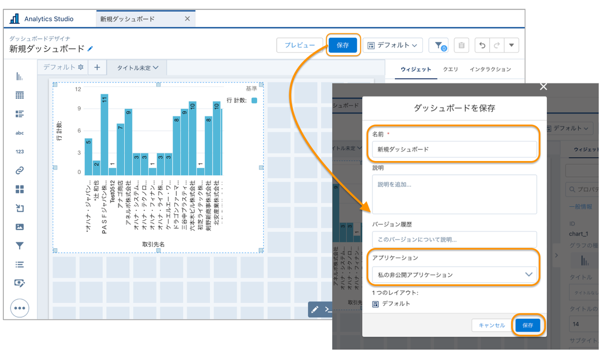Screen dimensions: 610x364
Task: Click the プレビュー button
Action: click(x=300, y=45)
